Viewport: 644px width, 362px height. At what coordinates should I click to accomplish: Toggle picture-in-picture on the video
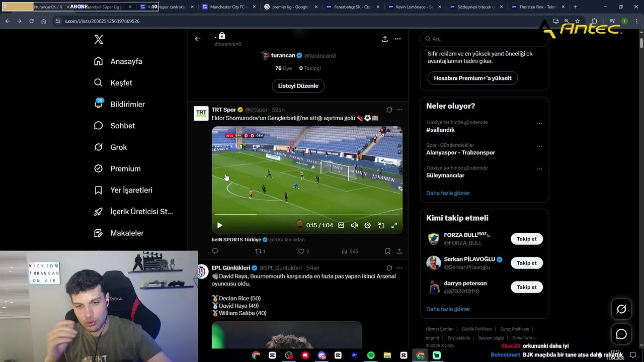(x=381, y=225)
